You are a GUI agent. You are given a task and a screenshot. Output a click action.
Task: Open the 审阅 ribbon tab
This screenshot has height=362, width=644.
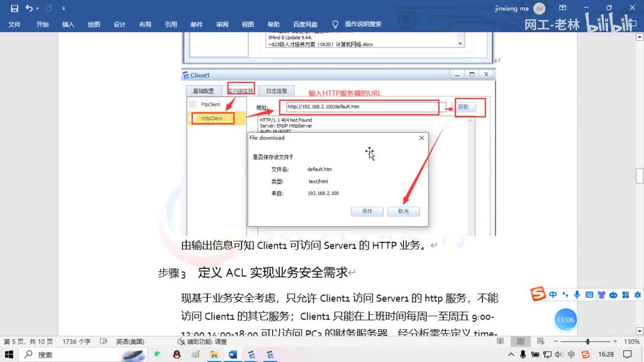222,24
